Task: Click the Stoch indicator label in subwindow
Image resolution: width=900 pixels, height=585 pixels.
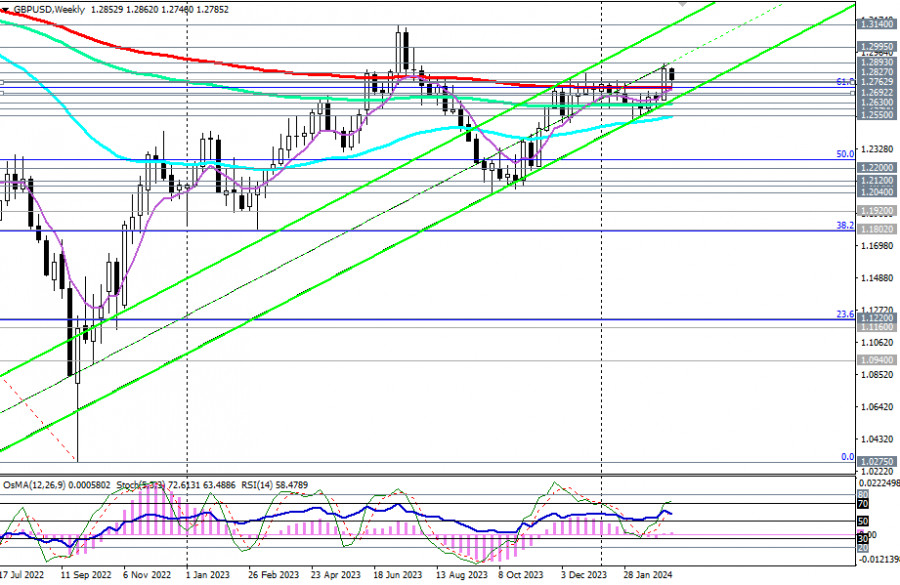Action: [176, 485]
